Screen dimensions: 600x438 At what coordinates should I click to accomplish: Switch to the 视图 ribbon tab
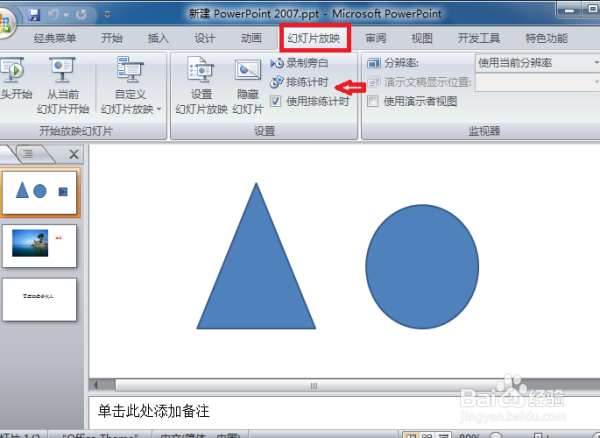pos(422,38)
